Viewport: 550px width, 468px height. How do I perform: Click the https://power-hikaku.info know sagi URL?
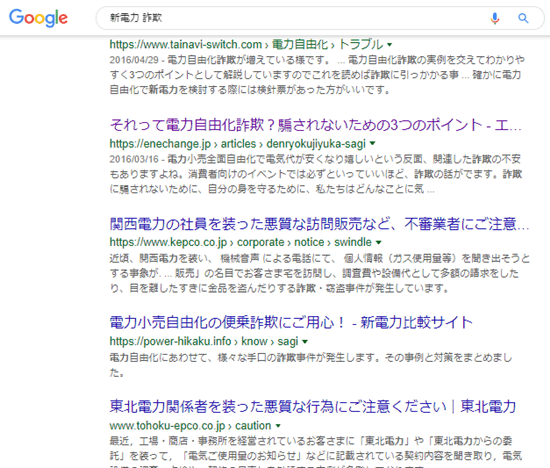(x=204, y=341)
